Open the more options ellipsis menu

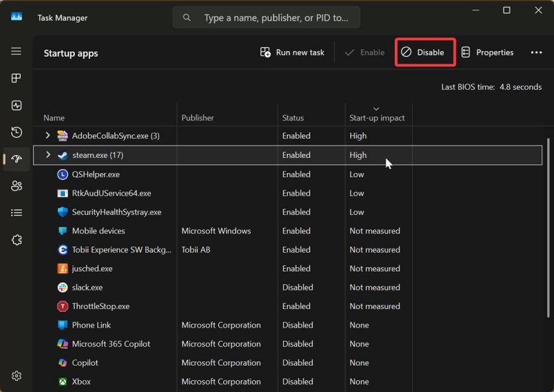[x=536, y=53]
